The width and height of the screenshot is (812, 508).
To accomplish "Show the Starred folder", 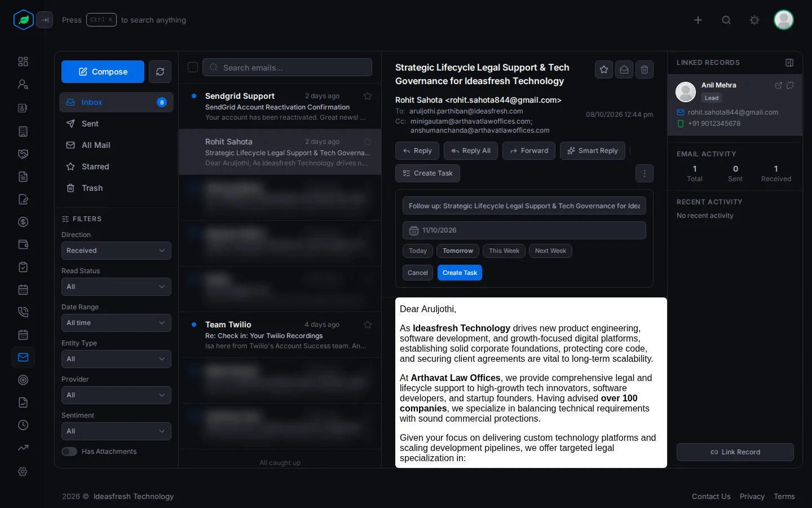I will (x=116, y=167).
